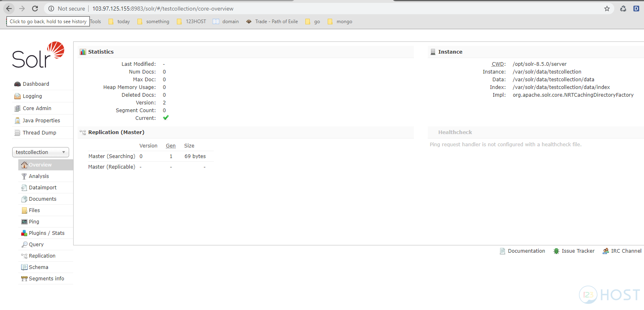The image size is (644, 310).
Task: Open Thread Dump
Action: coord(39,133)
